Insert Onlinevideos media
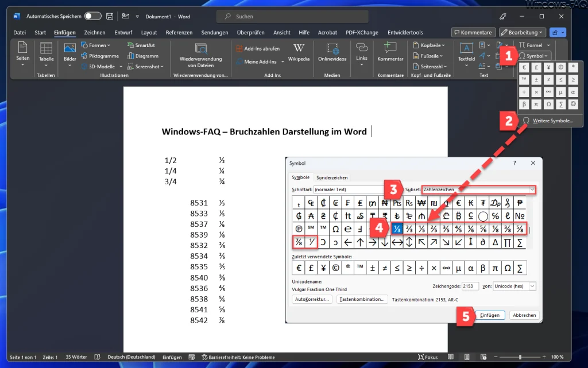The width and height of the screenshot is (588, 368). (x=332, y=52)
